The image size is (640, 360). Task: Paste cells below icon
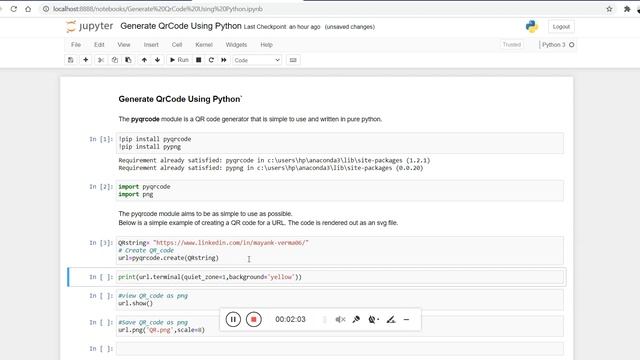128,60
